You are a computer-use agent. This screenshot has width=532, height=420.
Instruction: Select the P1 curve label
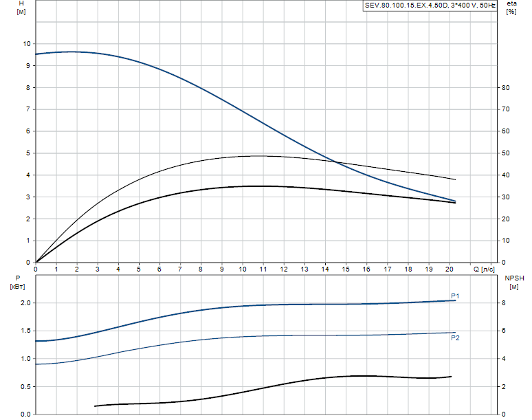[454, 296]
